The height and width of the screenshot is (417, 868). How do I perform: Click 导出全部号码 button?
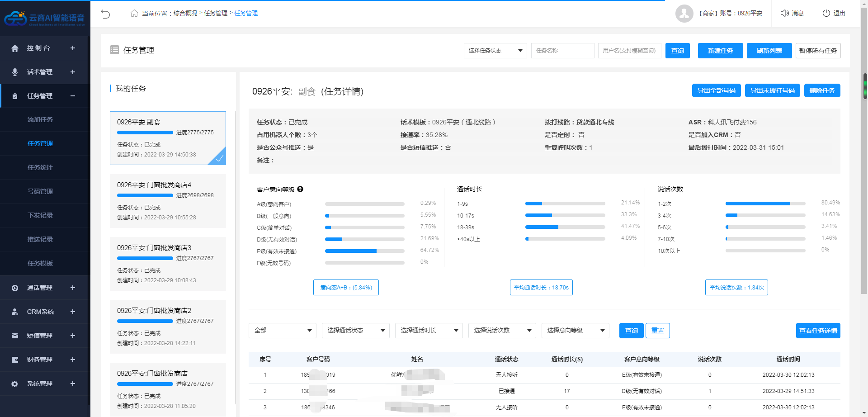tap(716, 90)
